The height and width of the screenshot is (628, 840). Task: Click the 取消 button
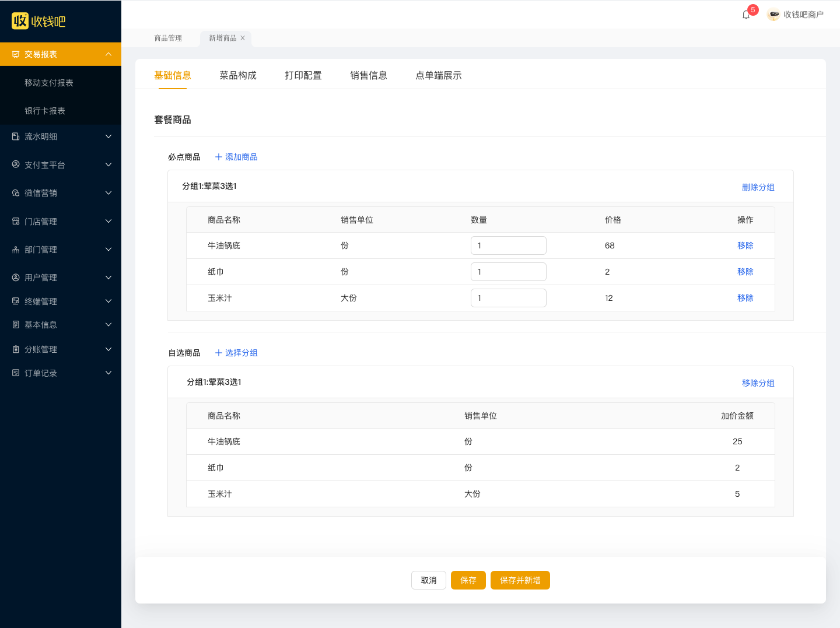[429, 580]
